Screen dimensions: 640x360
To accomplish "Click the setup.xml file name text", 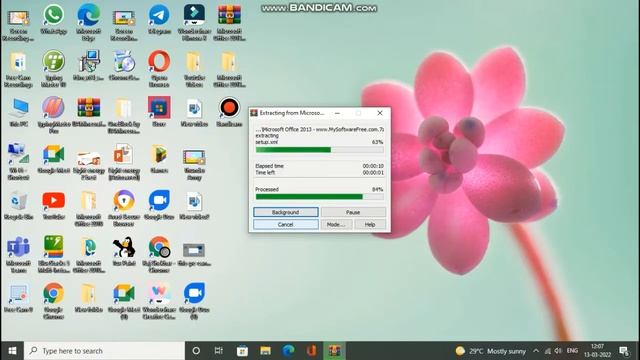I will (267, 142).
